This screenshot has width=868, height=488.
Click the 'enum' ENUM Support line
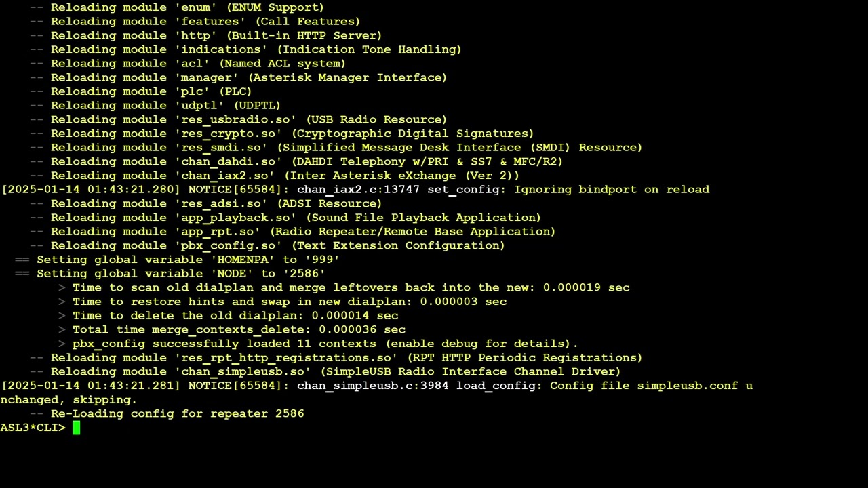(x=177, y=7)
